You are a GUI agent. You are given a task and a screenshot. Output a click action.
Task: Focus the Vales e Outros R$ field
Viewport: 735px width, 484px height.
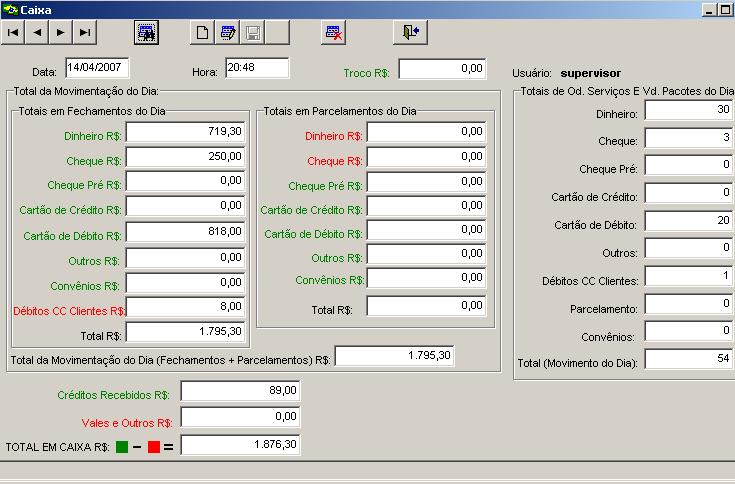coord(240,417)
